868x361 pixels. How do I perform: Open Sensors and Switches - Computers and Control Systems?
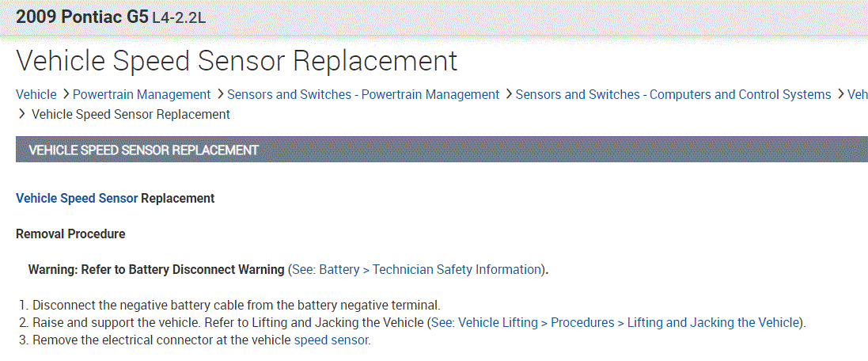coord(673,94)
